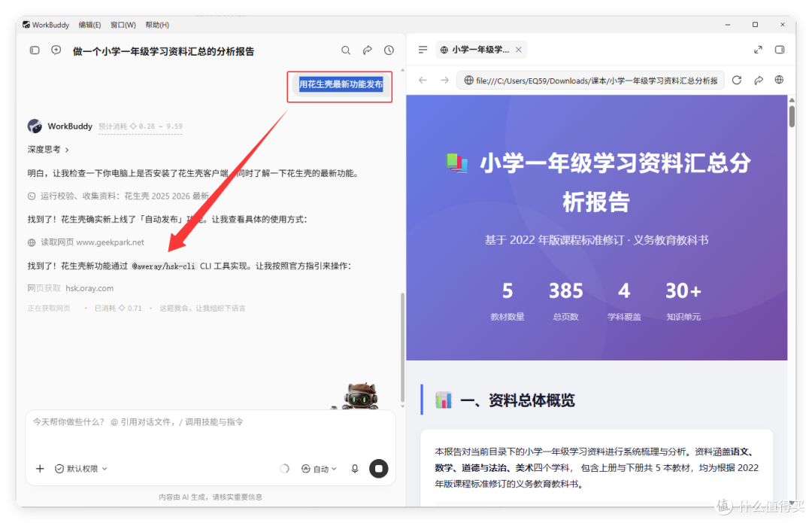Open the 自动 mode dropdown

point(319,469)
